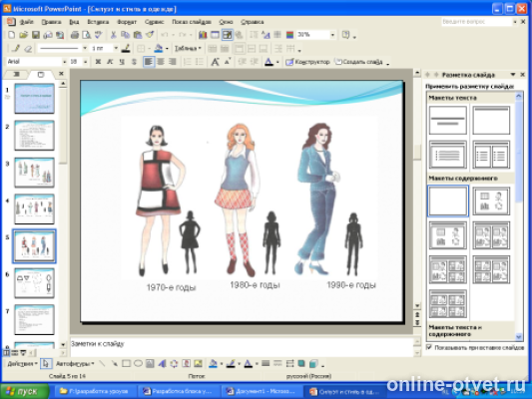Image resolution: width=532 pixels, height=399 pixels.
Task: Select the Rectangle drawing tool
Action: tap(126, 364)
